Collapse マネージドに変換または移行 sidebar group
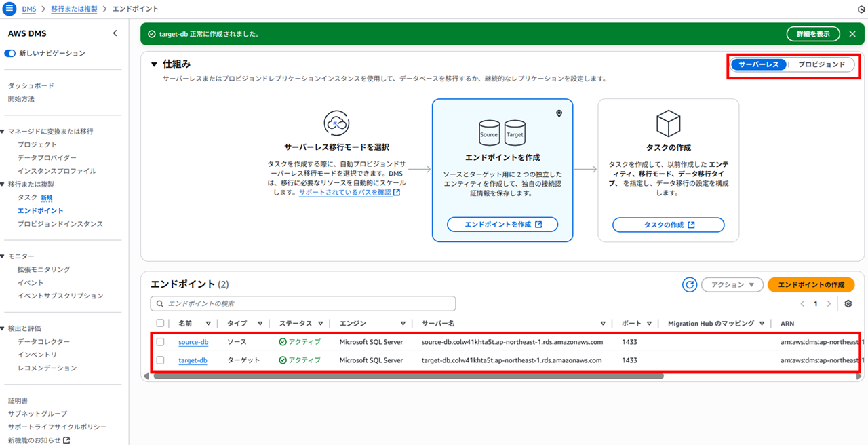 click(x=3, y=132)
